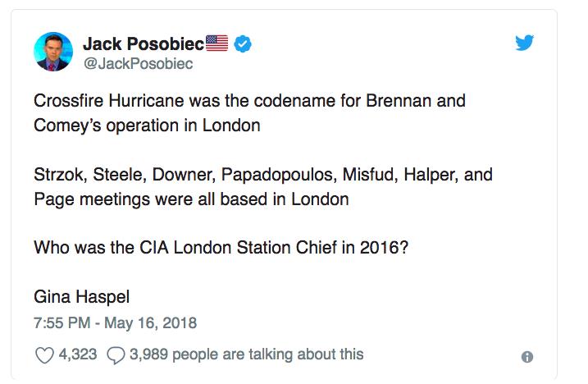Open the @JackPosobiec handle link
This screenshot has height=384, width=588.
pyautogui.click(x=138, y=63)
